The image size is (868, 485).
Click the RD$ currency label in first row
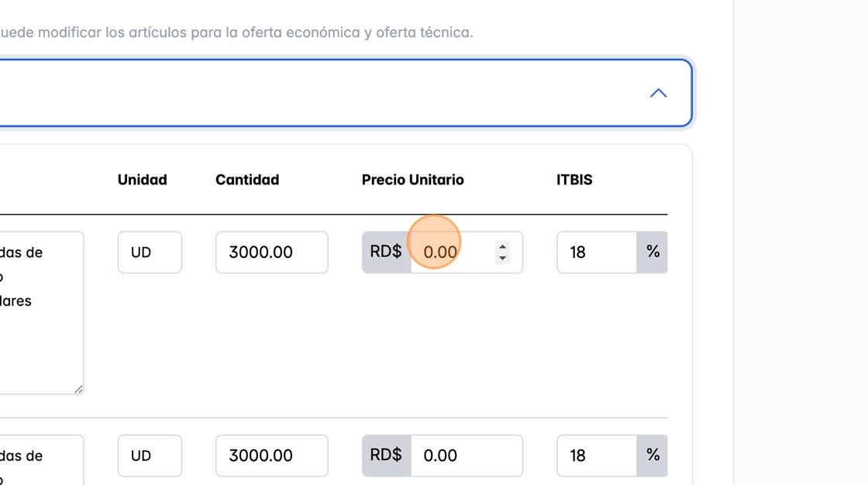point(386,252)
